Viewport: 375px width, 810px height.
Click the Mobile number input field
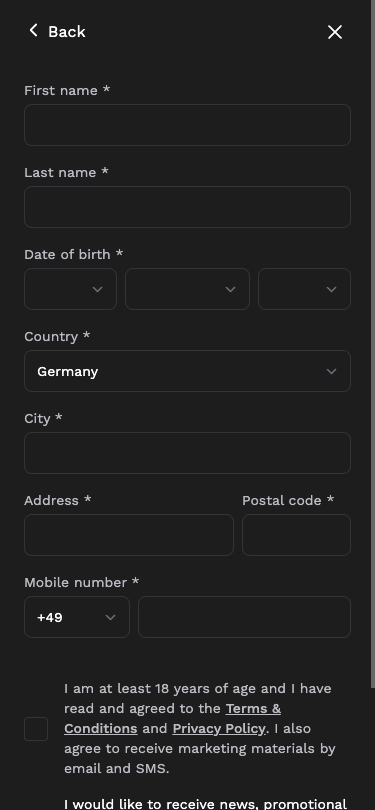click(x=244, y=617)
